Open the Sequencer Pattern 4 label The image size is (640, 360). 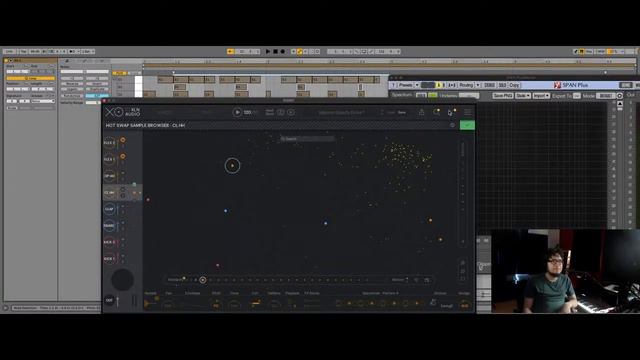click(x=380, y=293)
